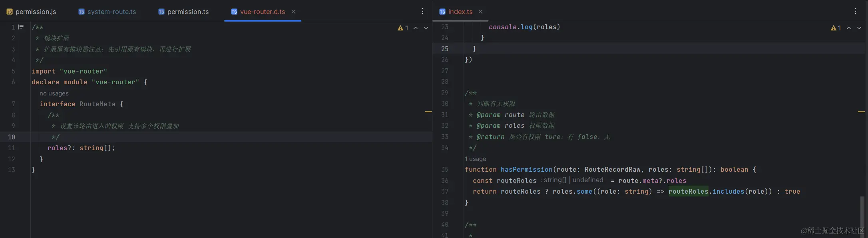868x238 pixels.
Task: Click route.meta?.roles expression
Action: pyautogui.click(x=652, y=181)
